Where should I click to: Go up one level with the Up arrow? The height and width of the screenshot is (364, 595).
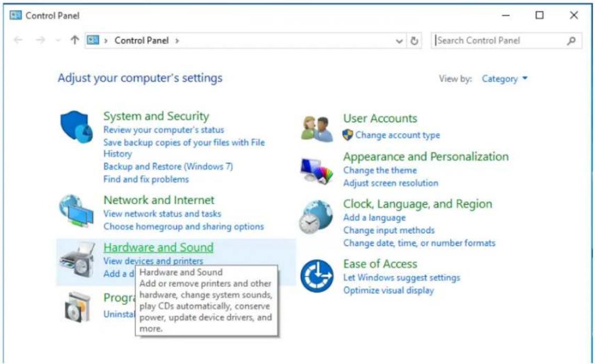[75, 40]
